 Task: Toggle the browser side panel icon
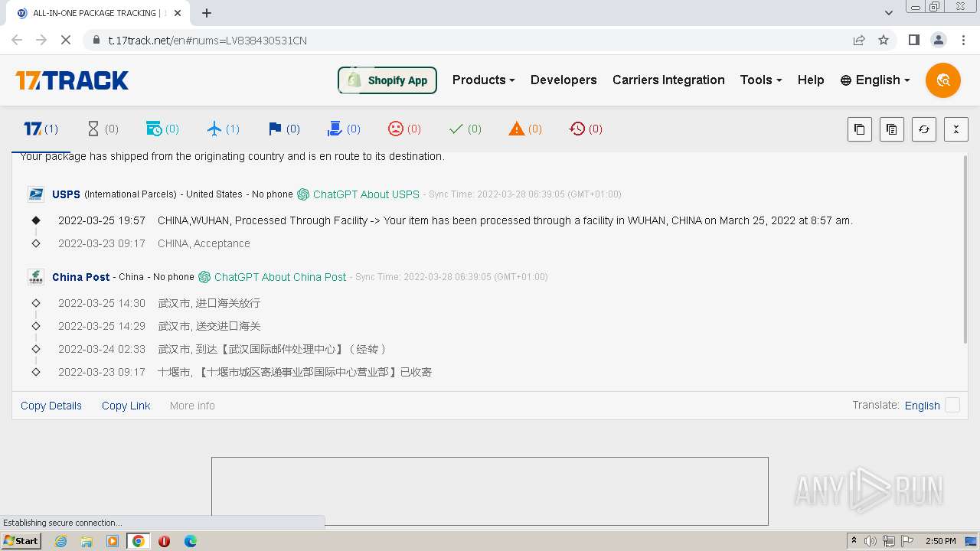point(913,40)
